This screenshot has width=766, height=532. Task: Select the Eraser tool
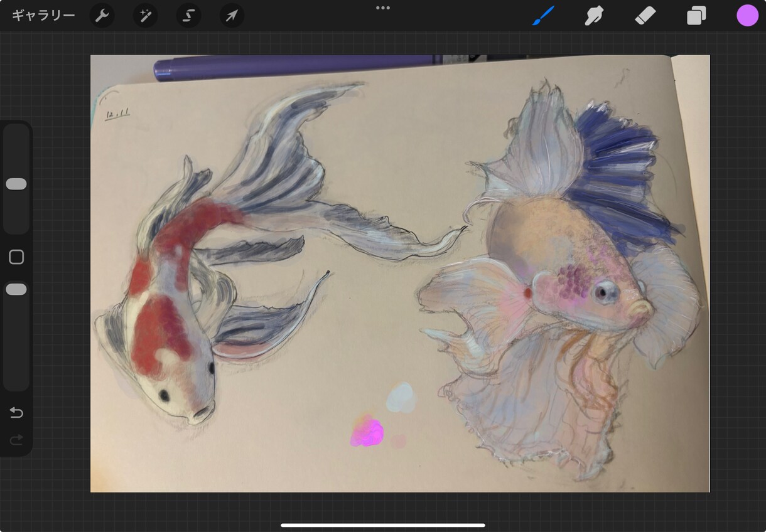coord(645,16)
